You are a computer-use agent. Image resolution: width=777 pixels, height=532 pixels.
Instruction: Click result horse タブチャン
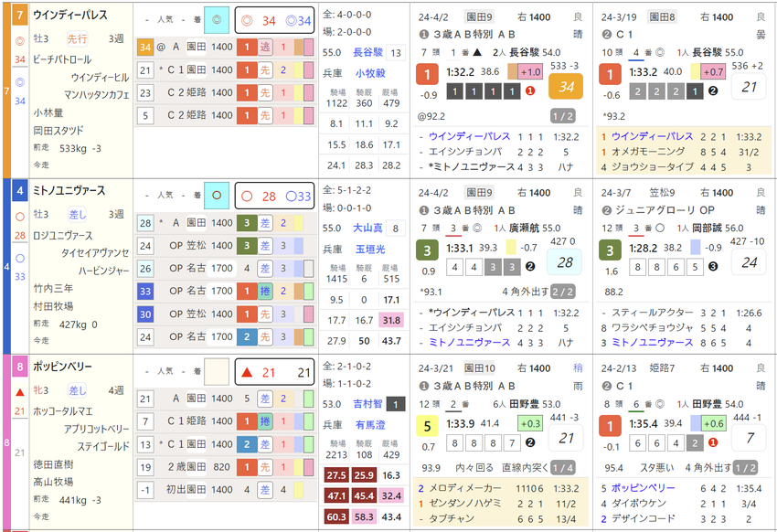(x=452, y=518)
